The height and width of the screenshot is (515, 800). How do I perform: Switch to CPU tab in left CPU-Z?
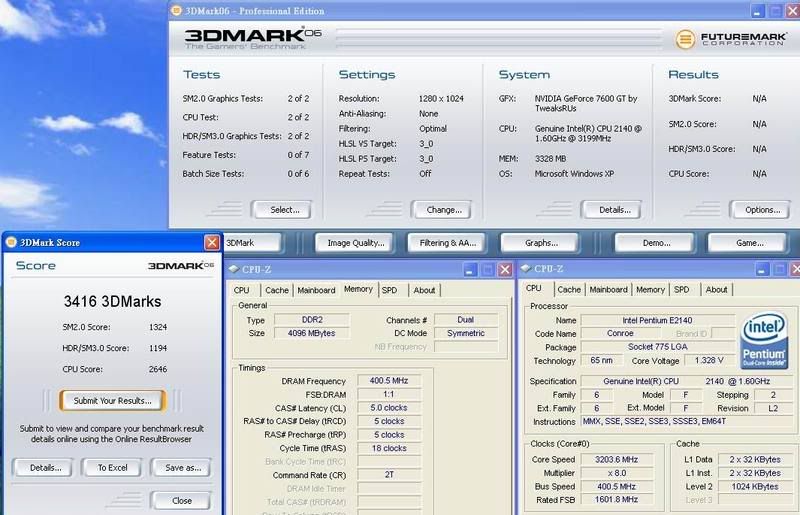[x=242, y=290]
